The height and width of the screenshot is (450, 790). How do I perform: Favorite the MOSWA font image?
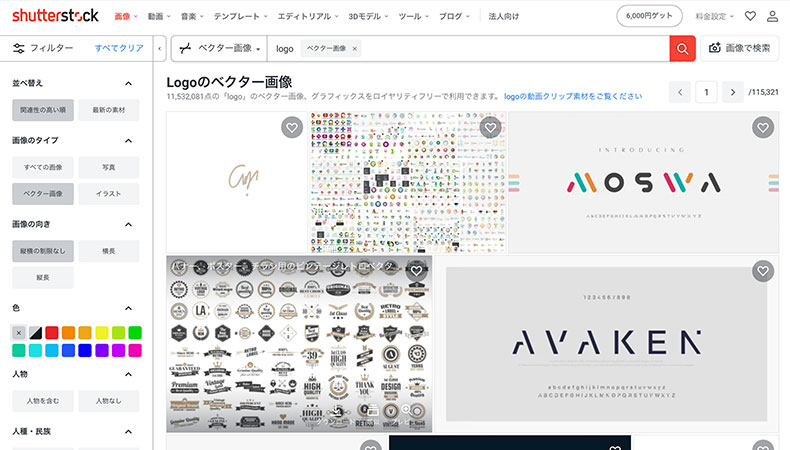tap(763, 127)
